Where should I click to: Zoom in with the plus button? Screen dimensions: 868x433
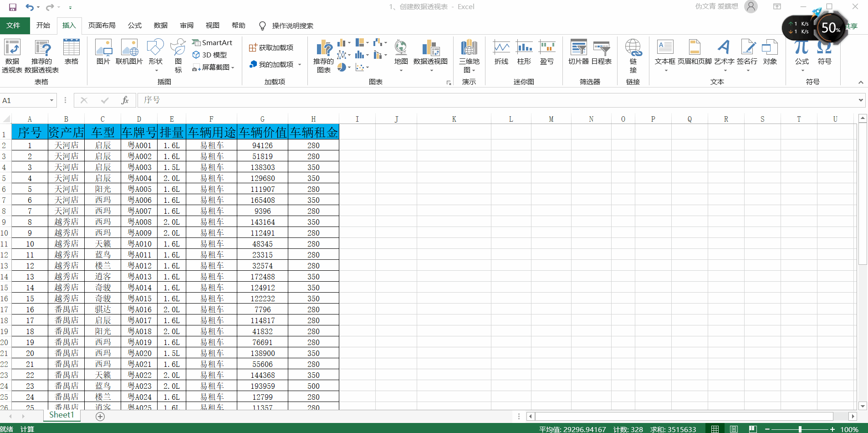[832, 429]
